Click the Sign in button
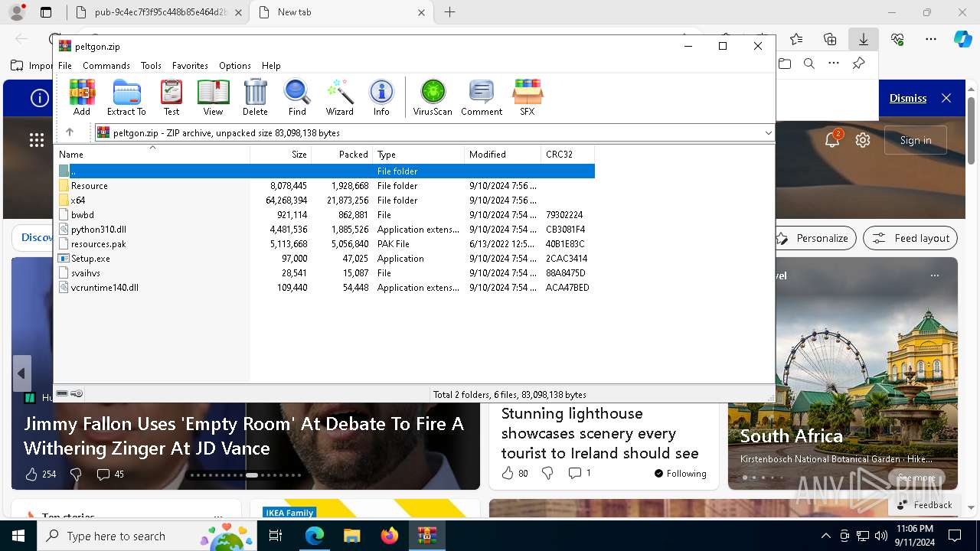Viewport: 980px width, 551px height. (x=916, y=140)
